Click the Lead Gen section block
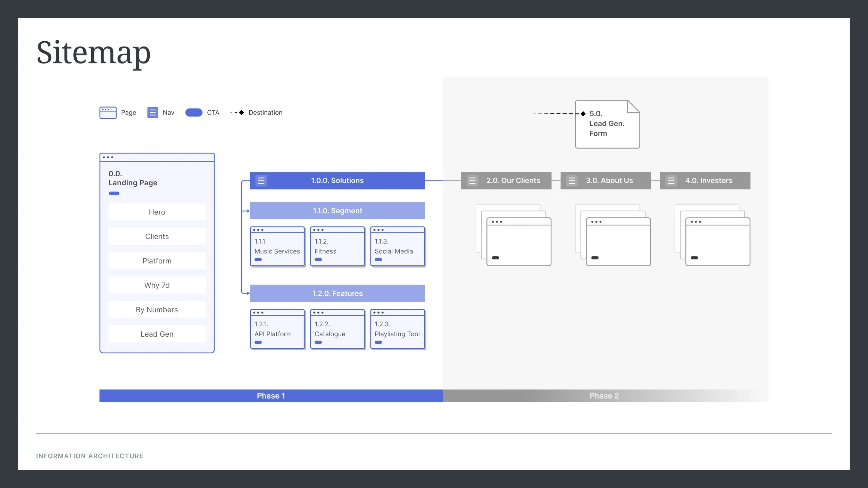Screen dimensions: 868x488 157,334
